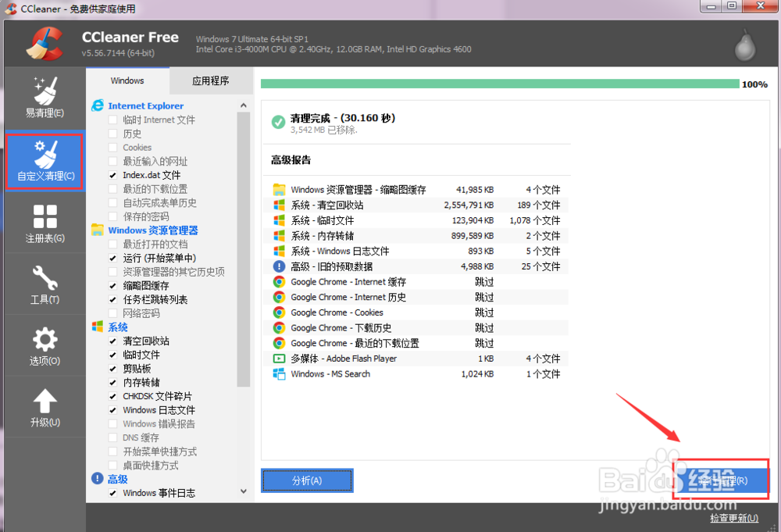
Task: Enable the DNS 缓存 checkbox
Action: point(113,437)
